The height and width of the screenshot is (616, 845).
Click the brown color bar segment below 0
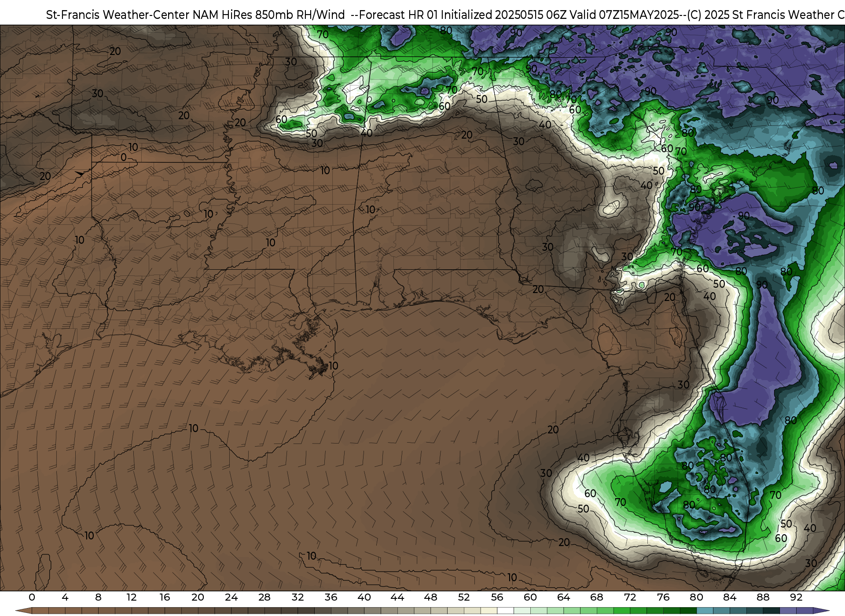(x=40, y=611)
